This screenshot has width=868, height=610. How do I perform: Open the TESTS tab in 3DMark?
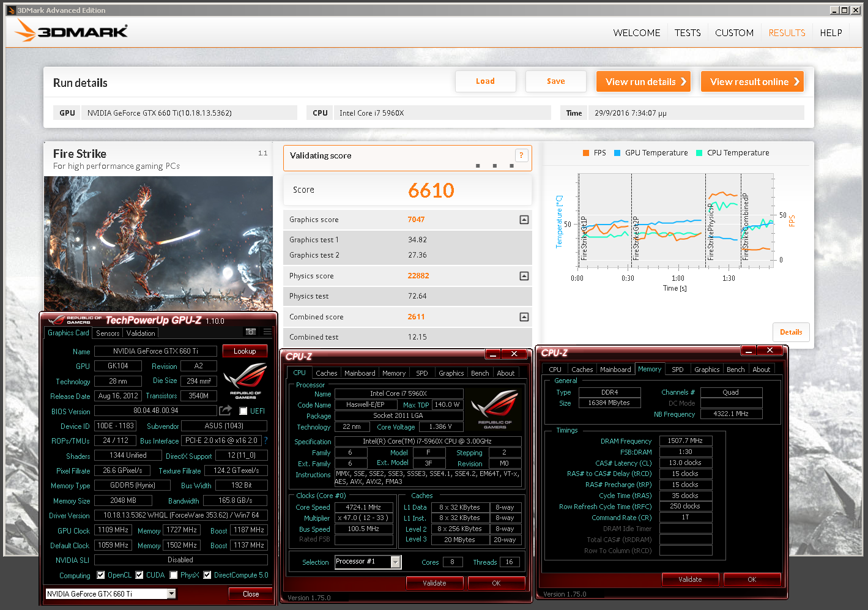pyautogui.click(x=688, y=33)
